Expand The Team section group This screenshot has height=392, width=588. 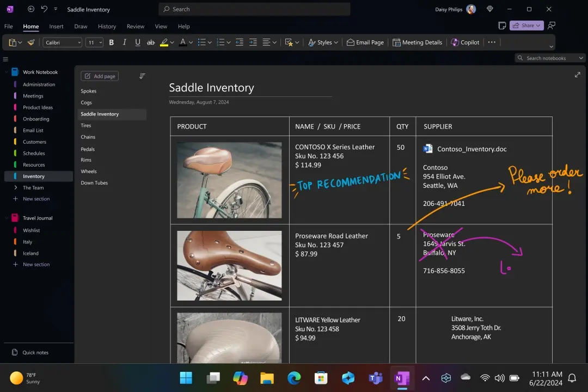pos(15,187)
